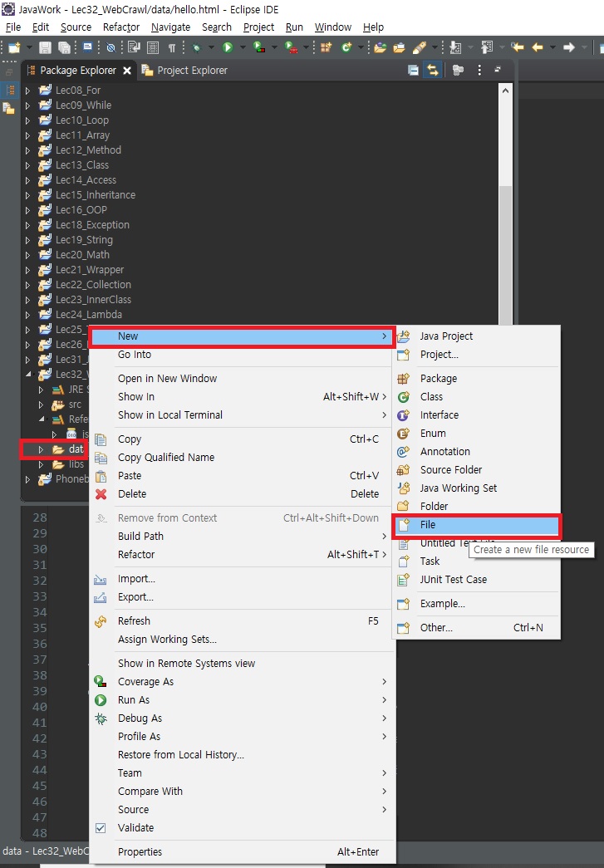The image size is (604, 868).
Task: Click the Task icon in New submenu
Action: click(x=404, y=561)
